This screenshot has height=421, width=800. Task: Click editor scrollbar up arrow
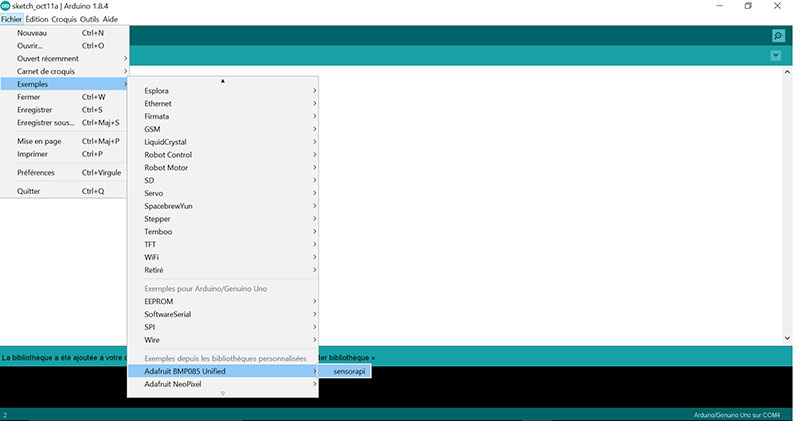787,72
